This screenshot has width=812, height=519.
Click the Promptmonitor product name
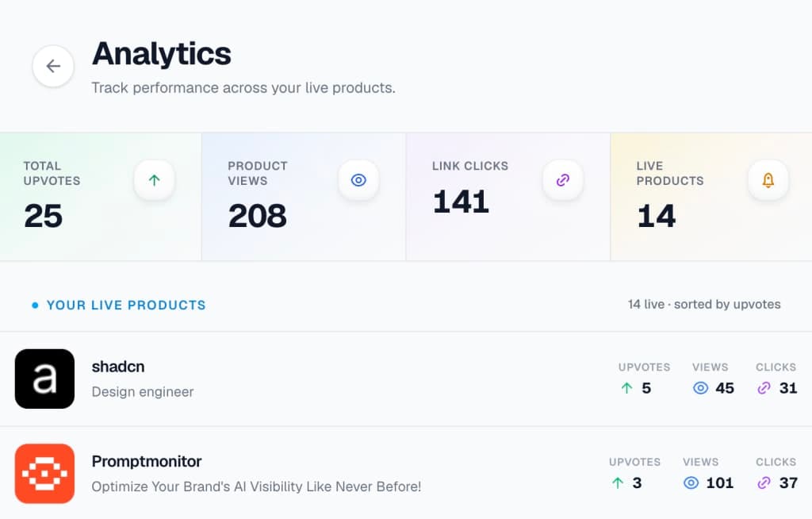click(147, 461)
